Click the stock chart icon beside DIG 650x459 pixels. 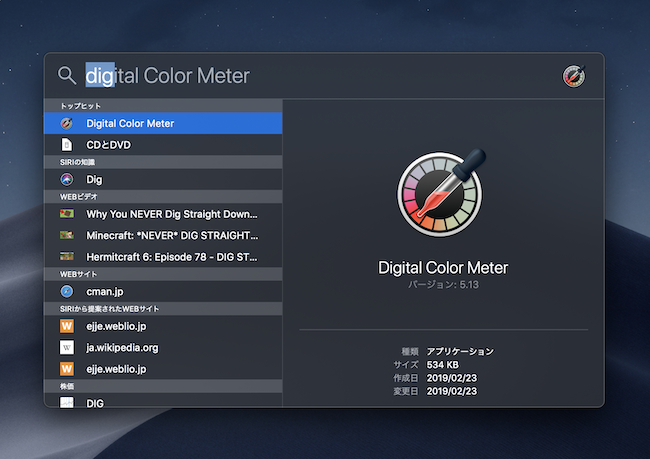pyautogui.click(x=67, y=402)
